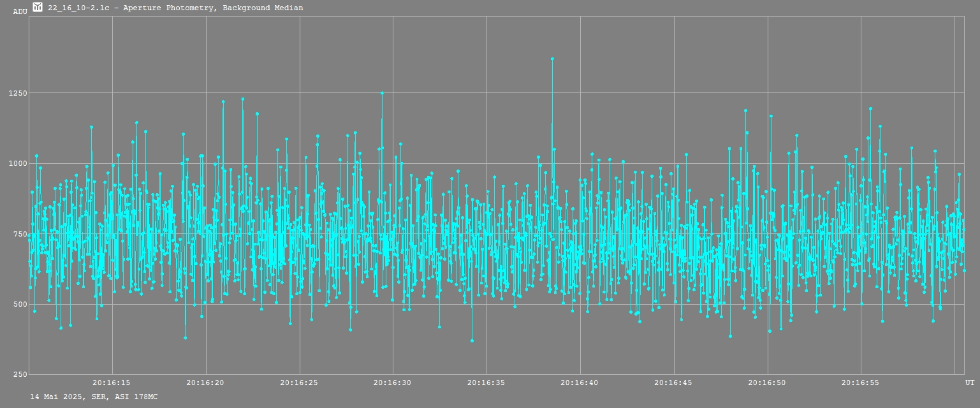Click the 20:16:40 time axis label
The height and width of the screenshot is (408, 980).
580,383
